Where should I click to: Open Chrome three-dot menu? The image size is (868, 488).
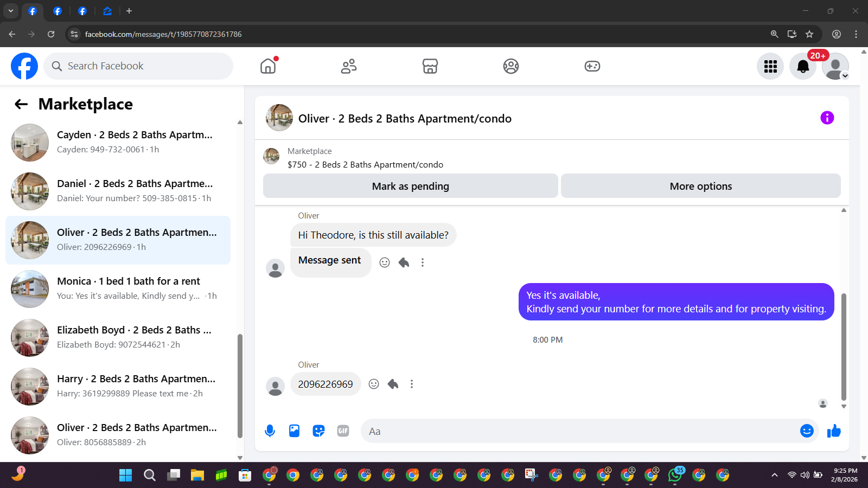856,34
